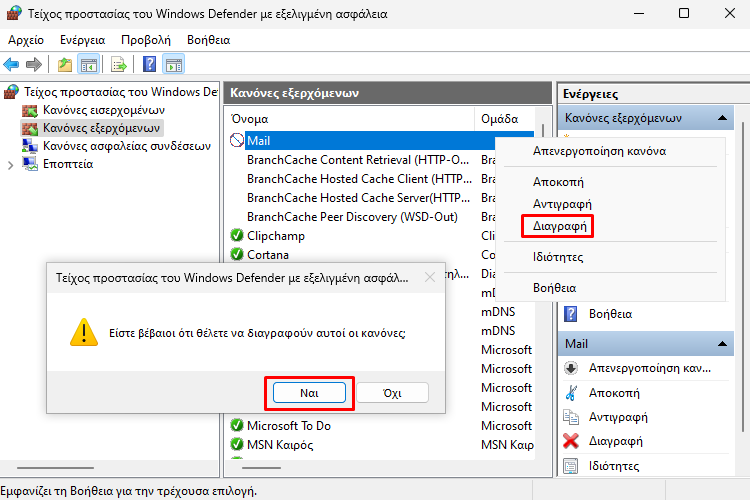Toggle the Show/Hide Console Tree toolbar icon
750x500 pixels.
(89, 64)
